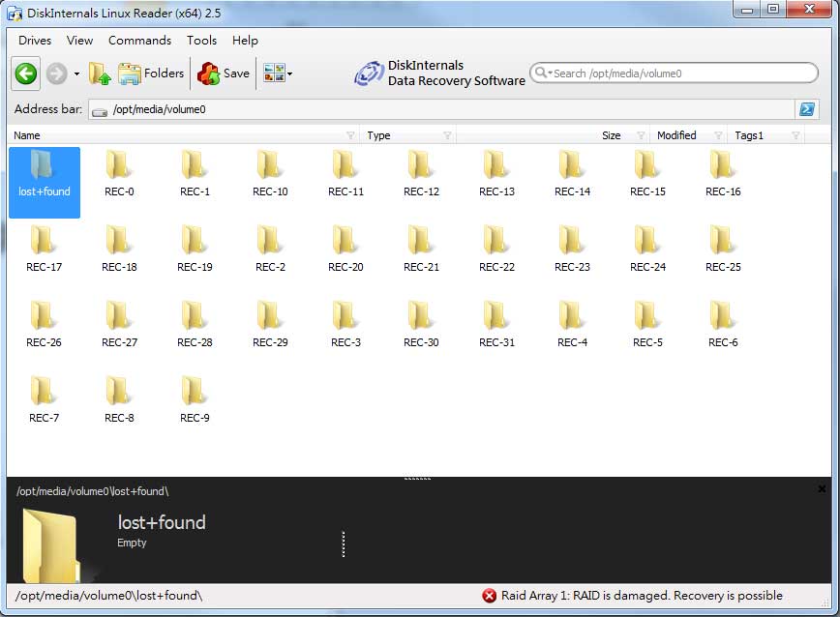Screen dimensions: 840x617
Task: Open the Modified column filter
Action: (718, 135)
